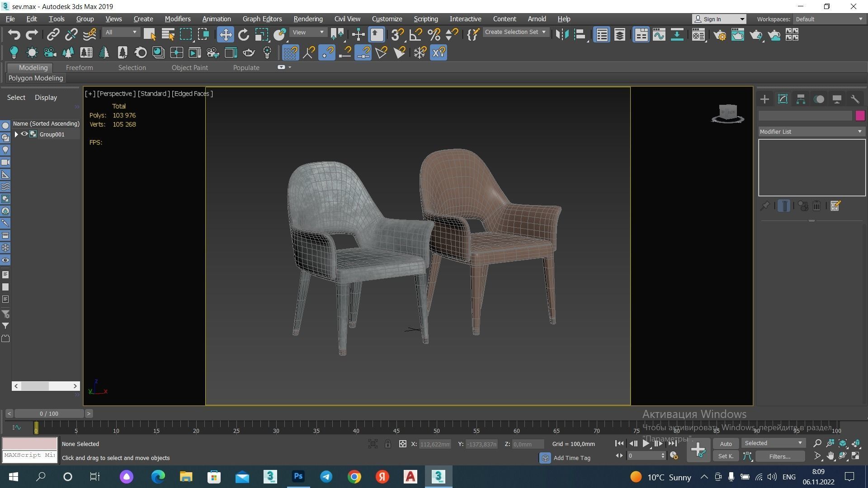Click the Edged Faces shading label
Image resolution: width=868 pixels, height=488 pixels.
[x=192, y=94]
